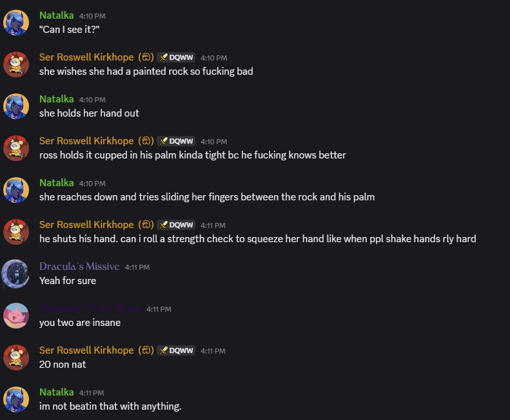Screen dimensions: 510x420
Task: Click the "Yeah for sure" message
Action: coord(68,280)
